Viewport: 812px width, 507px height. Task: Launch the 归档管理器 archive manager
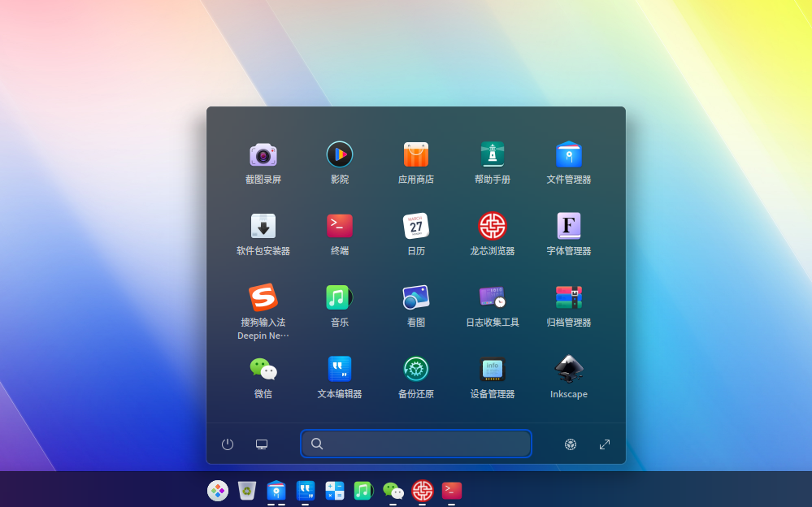click(x=569, y=297)
